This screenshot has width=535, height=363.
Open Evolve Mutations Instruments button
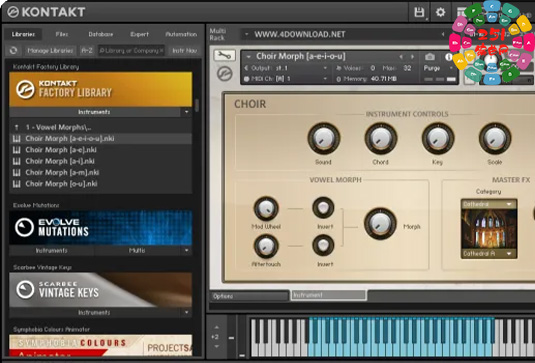click(x=52, y=250)
